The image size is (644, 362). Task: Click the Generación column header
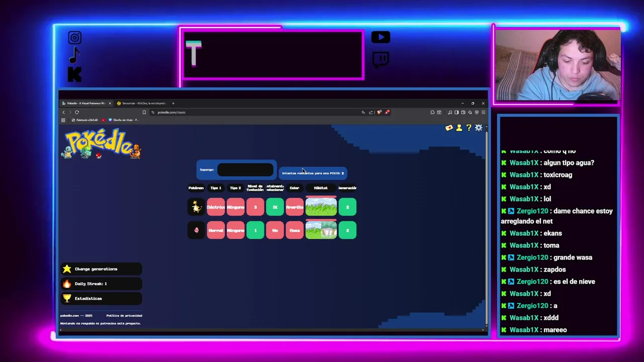[x=347, y=188]
